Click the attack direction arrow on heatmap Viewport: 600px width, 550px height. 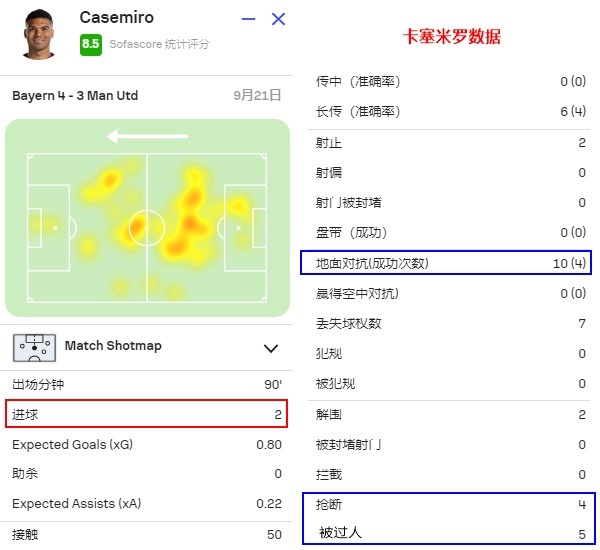tap(147, 136)
